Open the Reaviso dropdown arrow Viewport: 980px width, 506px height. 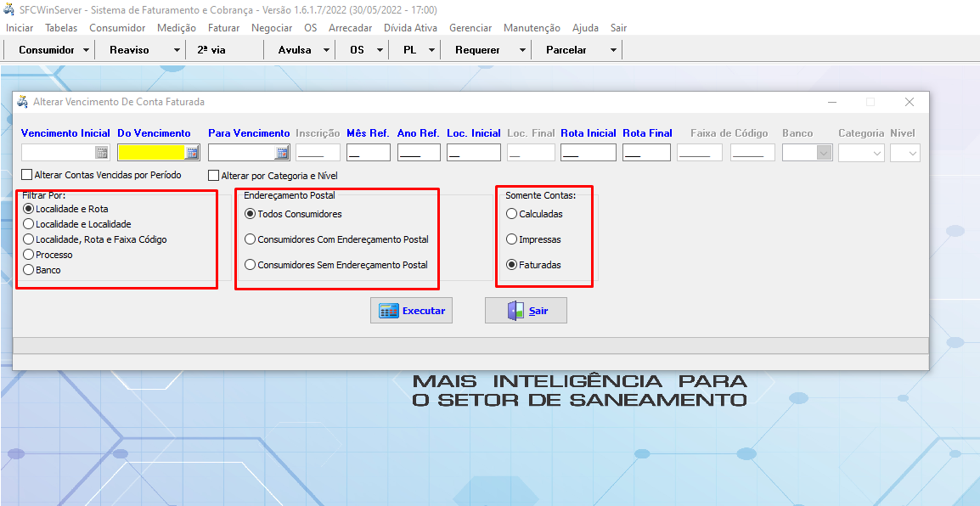(x=177, y=50)
